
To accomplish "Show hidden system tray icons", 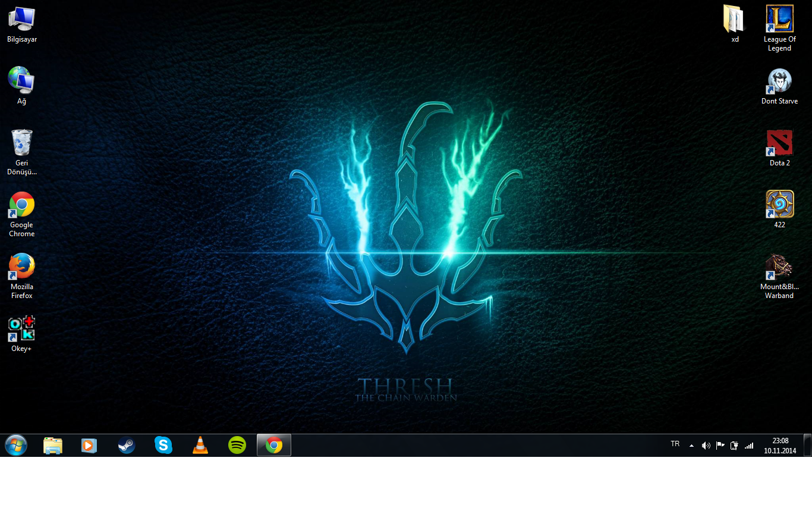I will [x=691, y=445].
